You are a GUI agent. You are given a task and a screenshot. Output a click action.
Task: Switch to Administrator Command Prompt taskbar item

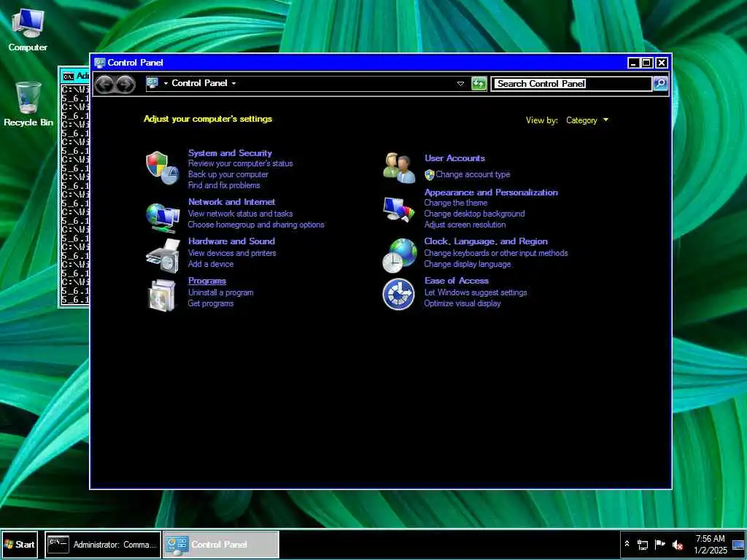tap(103, 544)
